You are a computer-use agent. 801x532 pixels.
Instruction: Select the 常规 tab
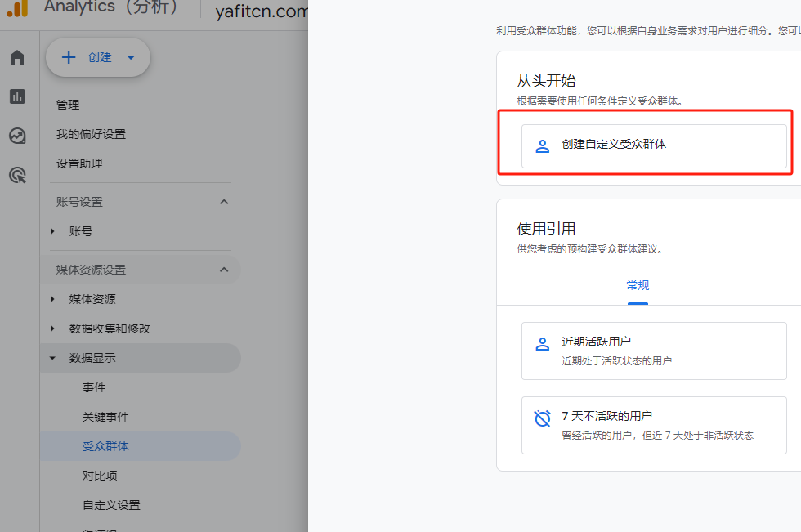638,285
